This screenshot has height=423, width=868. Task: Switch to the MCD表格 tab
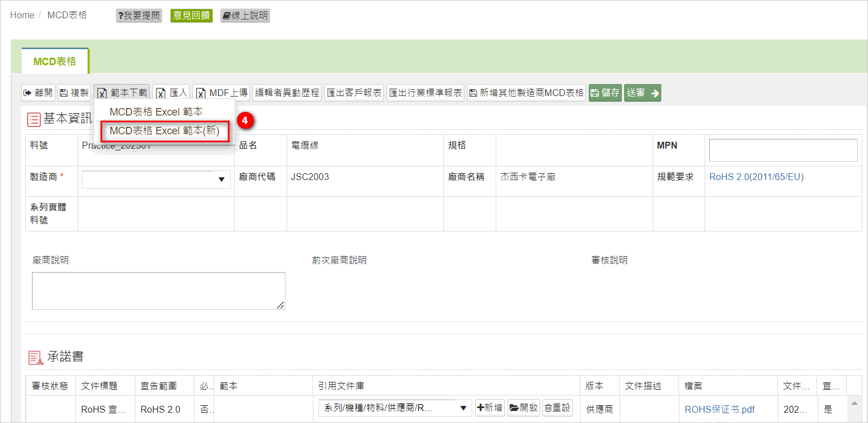[x=55, y=61]
